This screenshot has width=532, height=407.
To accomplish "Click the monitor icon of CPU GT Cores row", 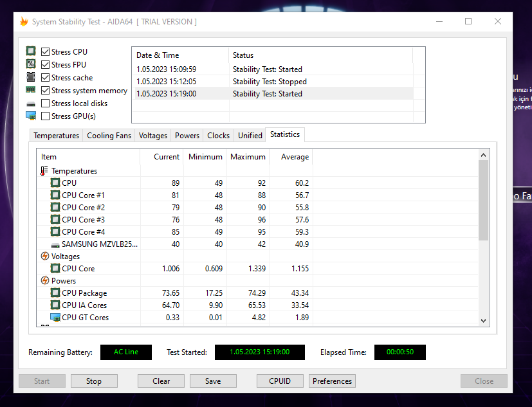I will coord(55,317).
